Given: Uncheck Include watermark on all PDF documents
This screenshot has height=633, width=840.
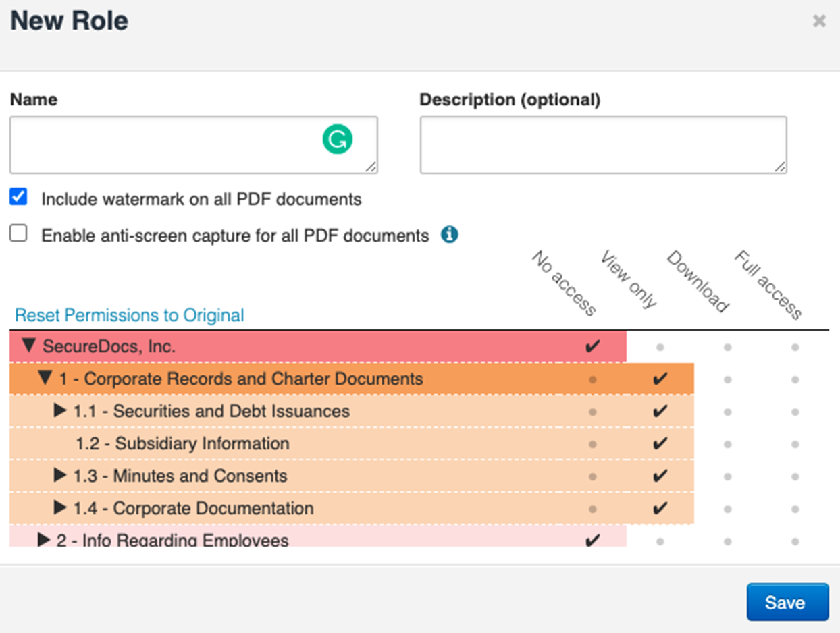Looking at the screenshot, I should point(18,198).
